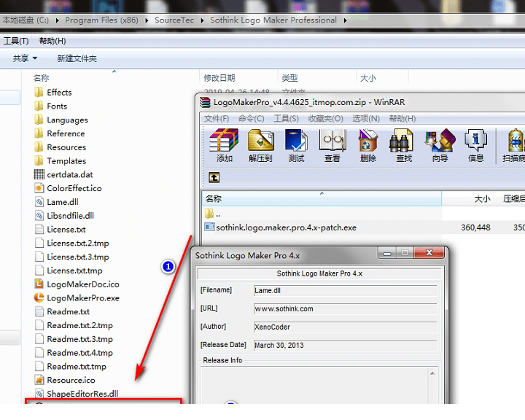Sort WinRAR list by Size (大小) column
The image size is (525, 420).
(x=467, y=198)
